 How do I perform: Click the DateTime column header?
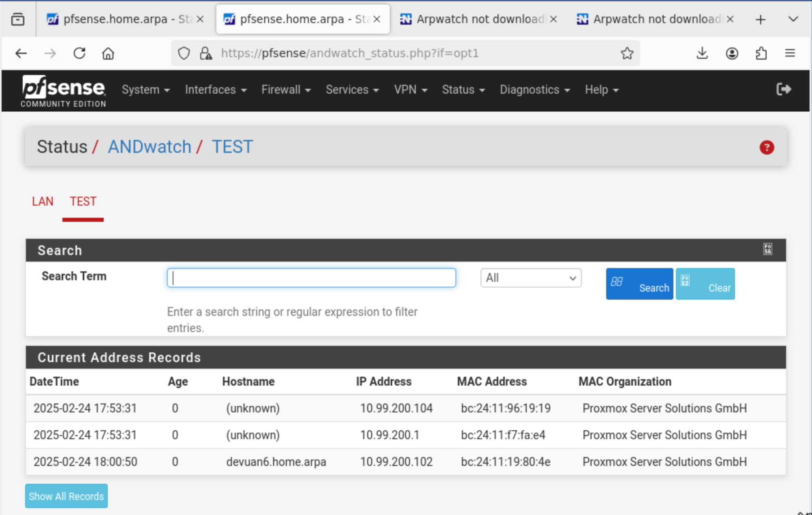point(54,382)
